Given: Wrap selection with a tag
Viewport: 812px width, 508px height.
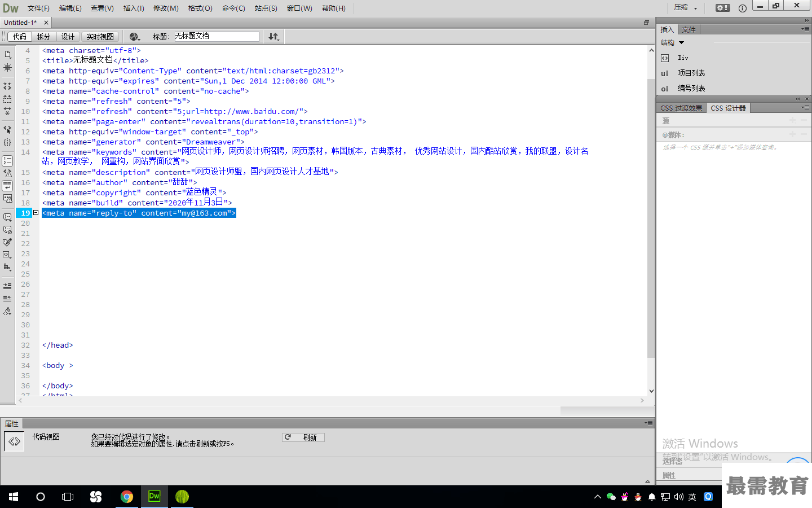Looking at the screenshot, I should tap(7, 242).
